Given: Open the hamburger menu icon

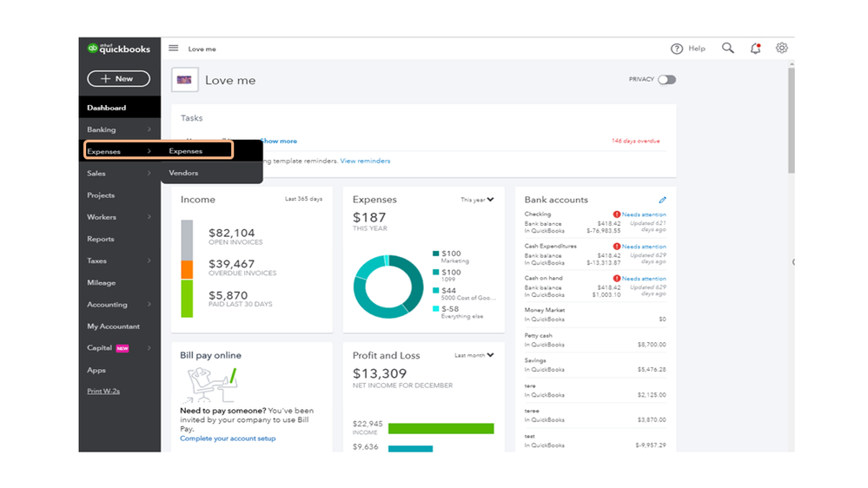Looking at the screenshot, I should 173,48.
